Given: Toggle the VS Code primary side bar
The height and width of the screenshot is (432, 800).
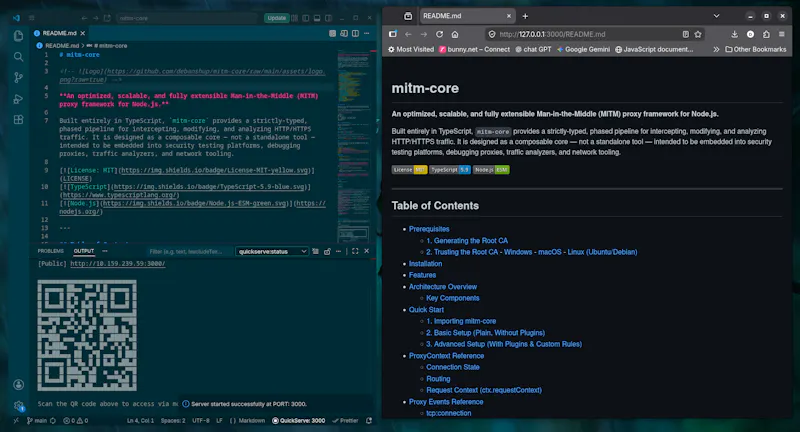Looking at the screenshot, I should 306,18.
